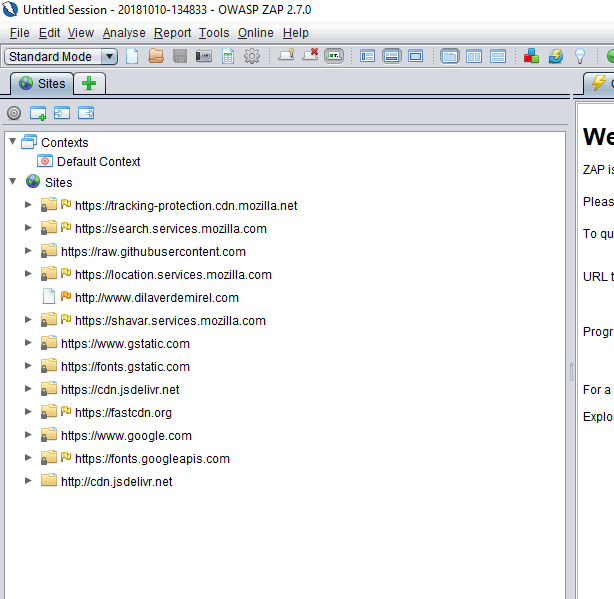Select the Expand Information tabs layout icon
The width and height of the screenshot is (614, 599).
tap(392, 56)
